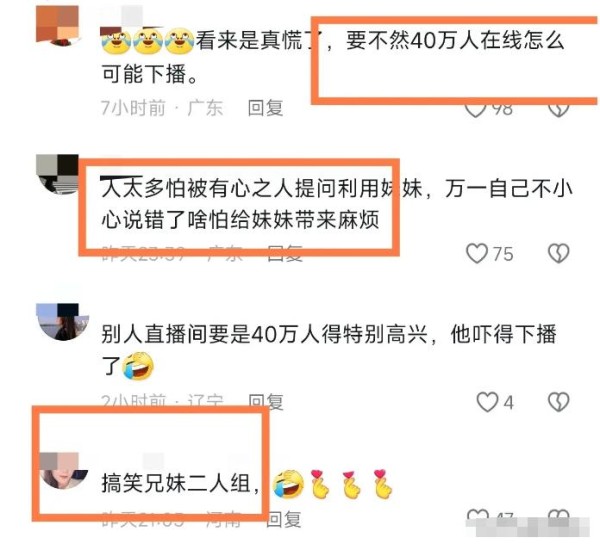Dislike the comment about 妹妹带来麻烦
This screenshot has width=600, height=550.
point(559,253)
